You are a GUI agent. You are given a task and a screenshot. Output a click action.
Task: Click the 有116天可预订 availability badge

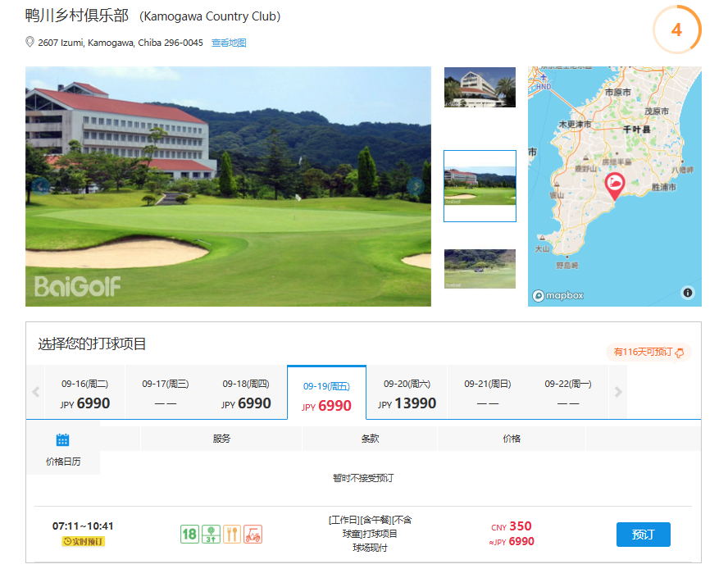point(648,352)
